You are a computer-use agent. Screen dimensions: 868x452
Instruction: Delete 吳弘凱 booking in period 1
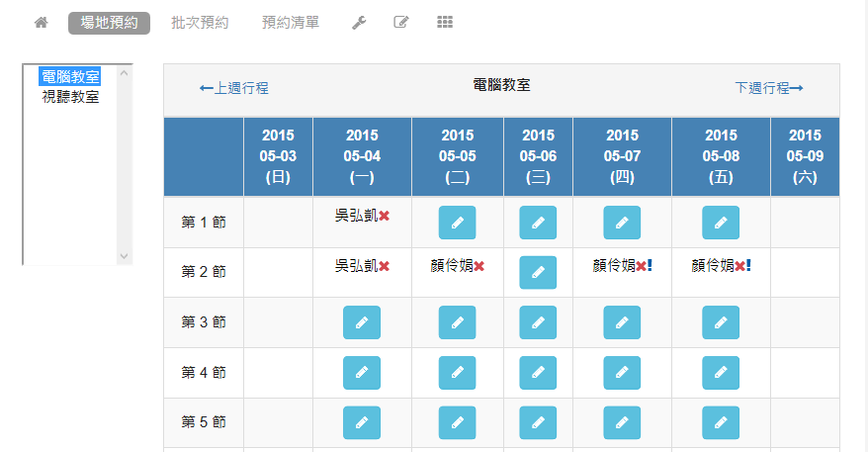point(385,216)
